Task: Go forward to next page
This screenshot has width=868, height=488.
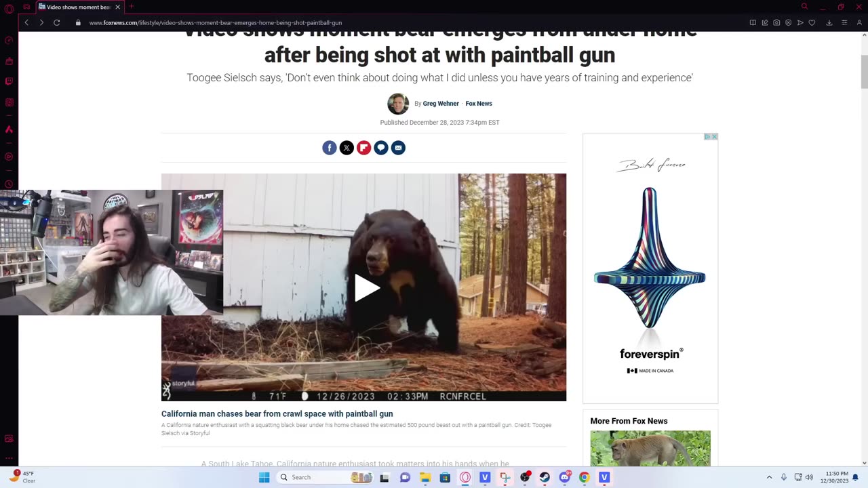Action: coord(41,22)
